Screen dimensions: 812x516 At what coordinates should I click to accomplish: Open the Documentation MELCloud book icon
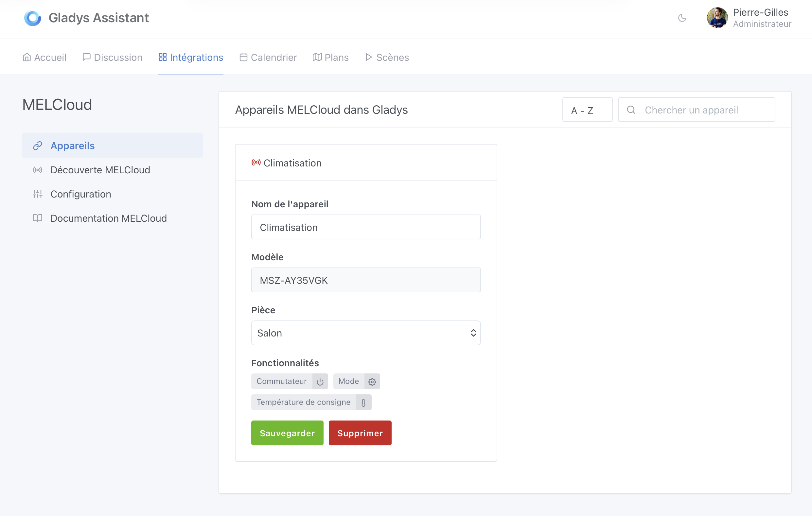(x=37, y=218)
